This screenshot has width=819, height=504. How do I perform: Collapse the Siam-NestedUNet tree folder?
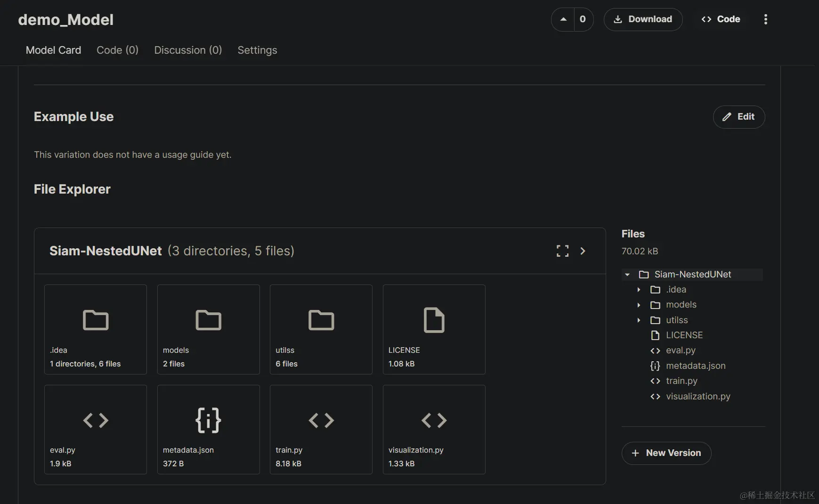(x=627, y=275)
